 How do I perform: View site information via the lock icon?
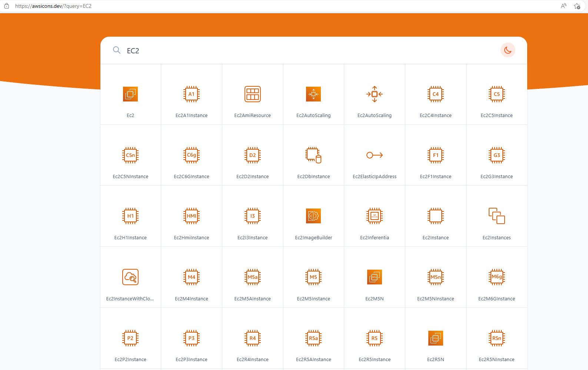[x=7, y=6]
